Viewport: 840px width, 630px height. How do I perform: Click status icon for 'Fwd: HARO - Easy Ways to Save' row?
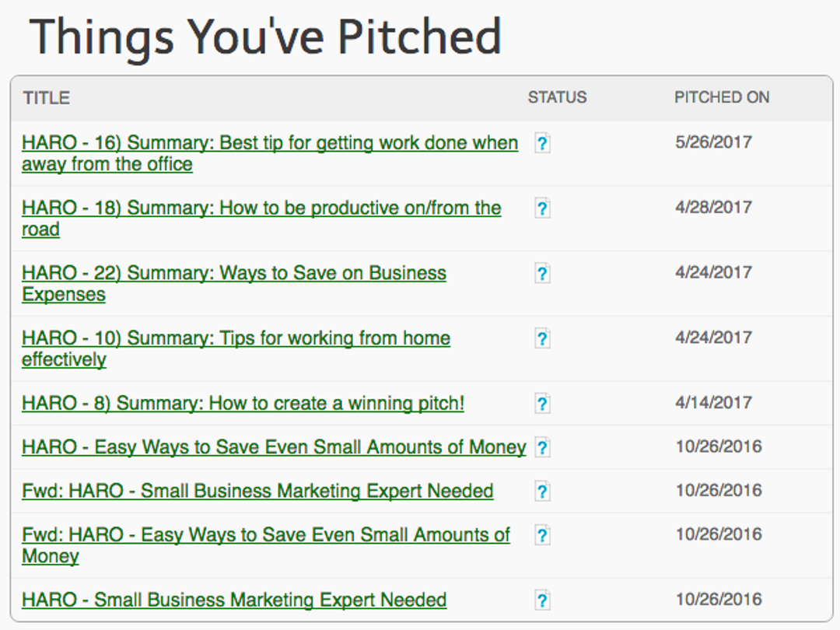(x=542, y=536)
